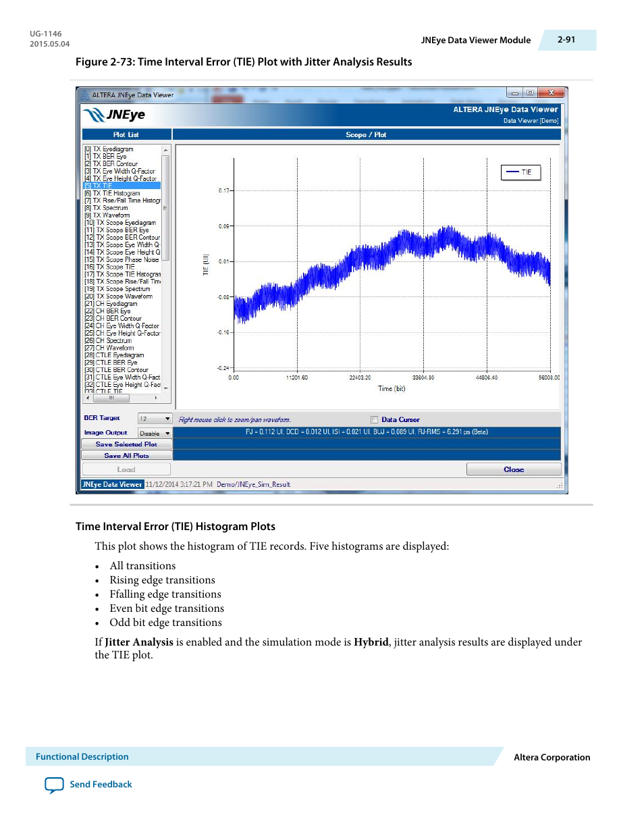Viewport: 644px width, 834px height.
Task: Select [1] TX BER Eye plot
Action: click(x=105, y=157)
